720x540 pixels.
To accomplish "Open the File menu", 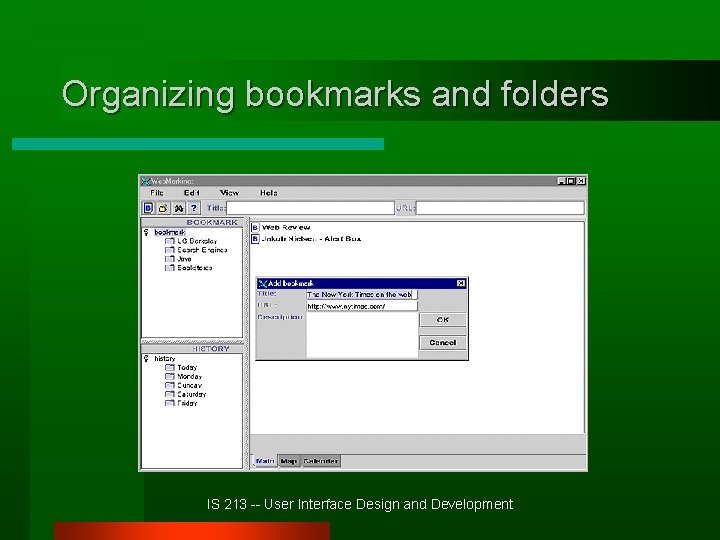I will click(x=157, y=193).
